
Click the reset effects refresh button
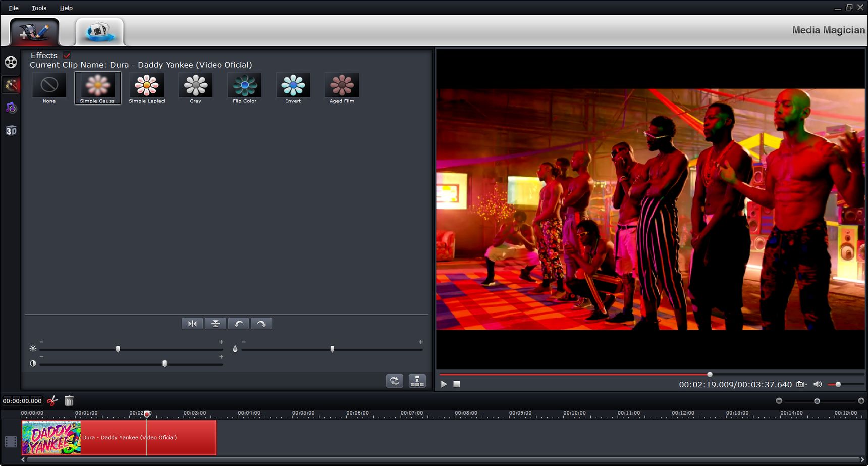pyautogui.click(x=395, y=381)
